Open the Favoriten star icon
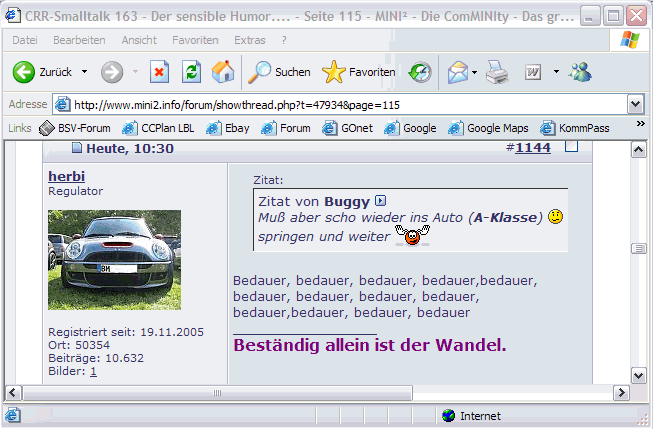This screenshot has height=429, width=653. click(x=334, y=72)
